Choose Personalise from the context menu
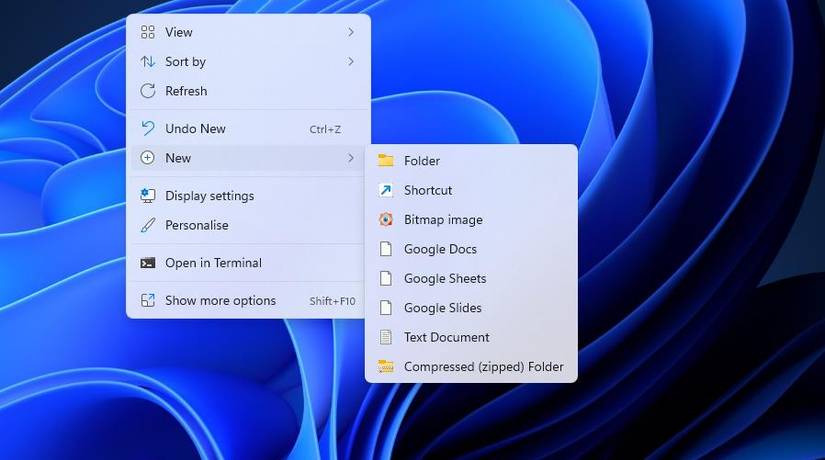This screenshot has width=825, height=460. point(248,225)
